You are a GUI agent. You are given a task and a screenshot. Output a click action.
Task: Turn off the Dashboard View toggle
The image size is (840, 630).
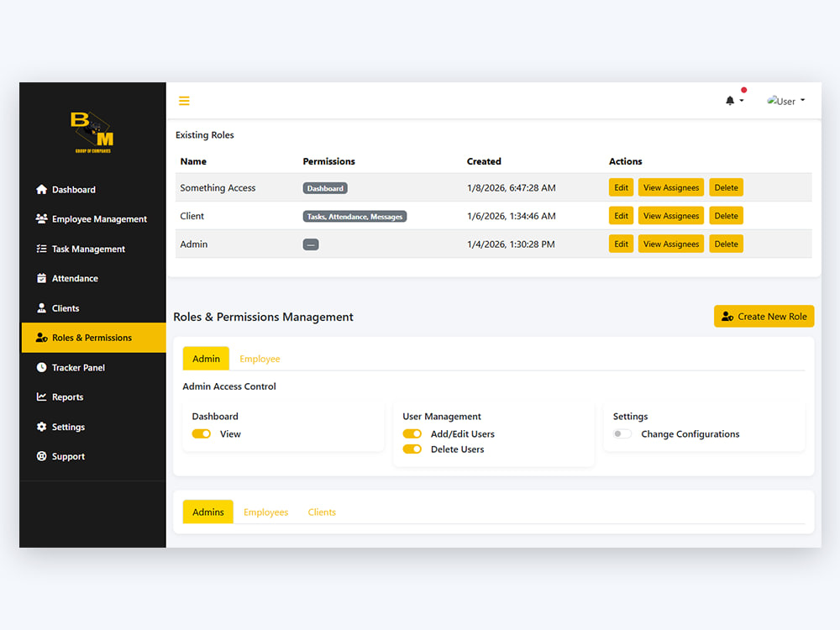pyautogui.click(x=202, y=434)
